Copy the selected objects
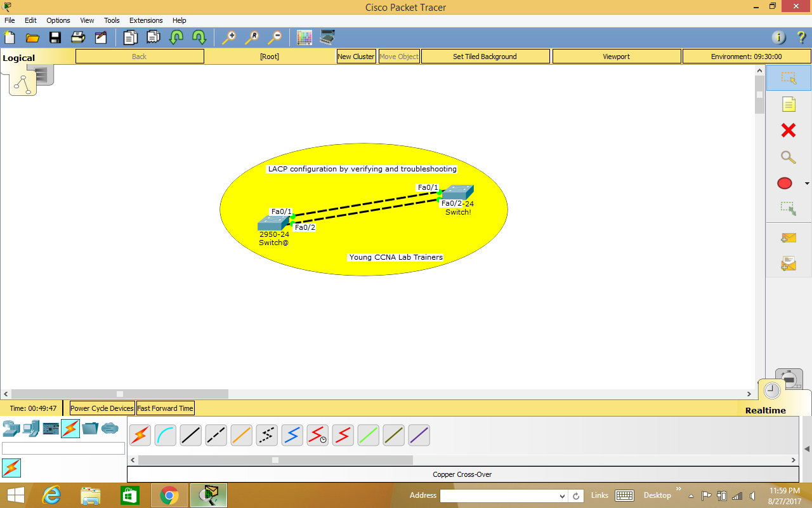Viewport: 812px width, 508px height. coord(130,37)
